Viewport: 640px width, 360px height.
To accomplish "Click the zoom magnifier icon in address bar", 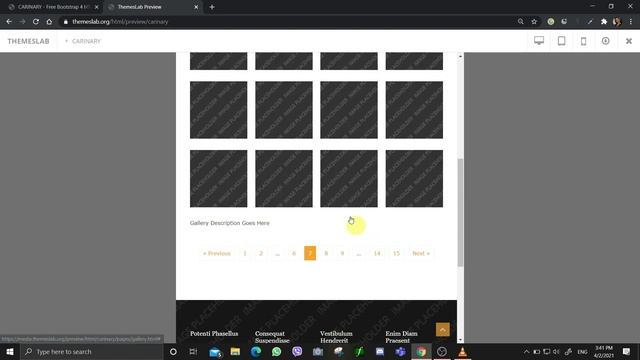I will tap(520, 22).
